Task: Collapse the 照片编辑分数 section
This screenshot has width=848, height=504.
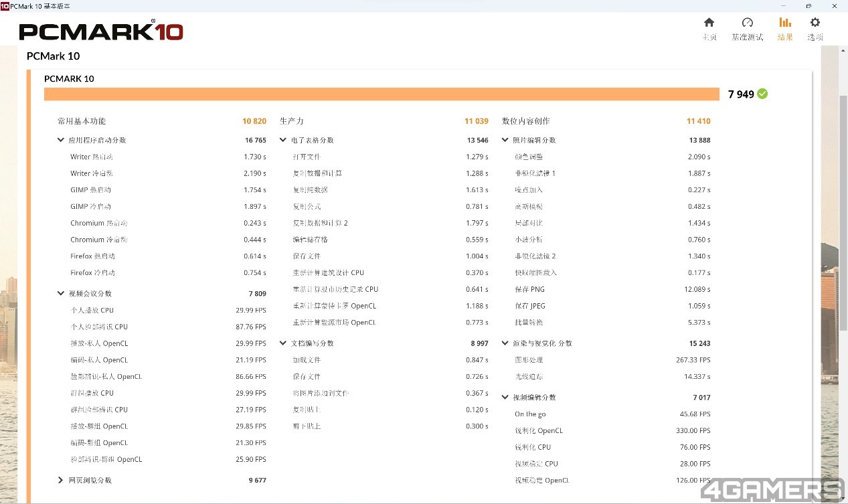Action: click(505, 141)
